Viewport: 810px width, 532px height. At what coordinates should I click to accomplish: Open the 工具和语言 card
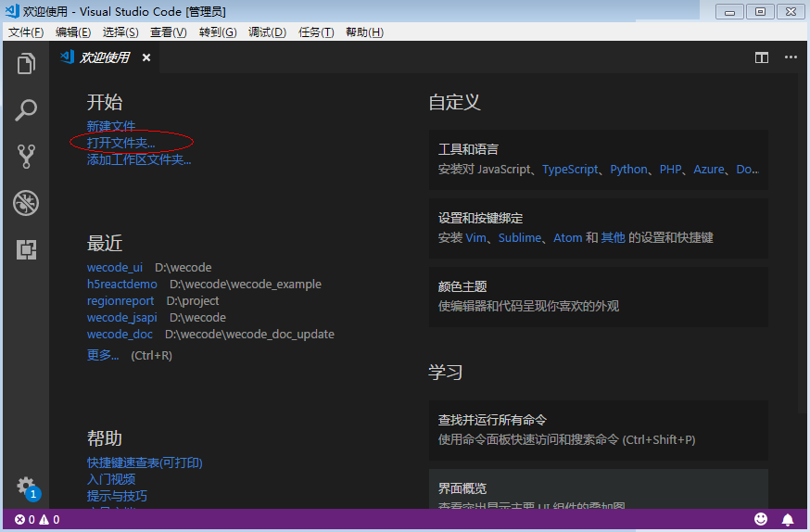tap(598, 159)
